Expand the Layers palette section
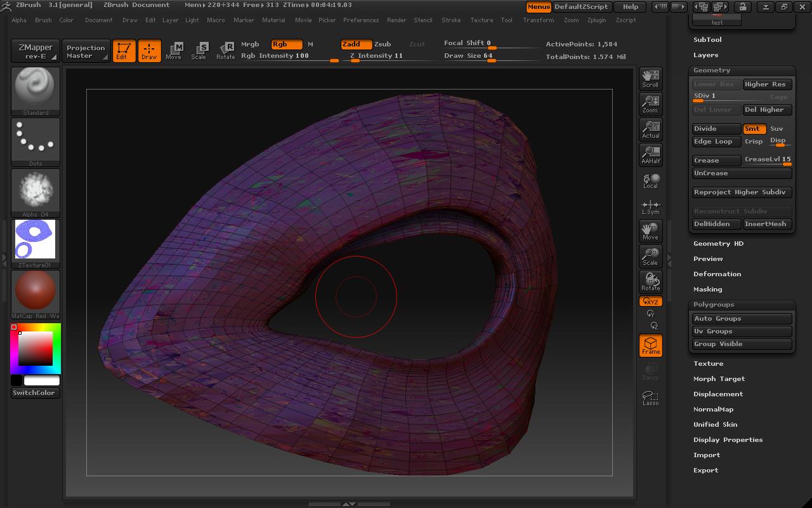 click(x=706, y=55)
